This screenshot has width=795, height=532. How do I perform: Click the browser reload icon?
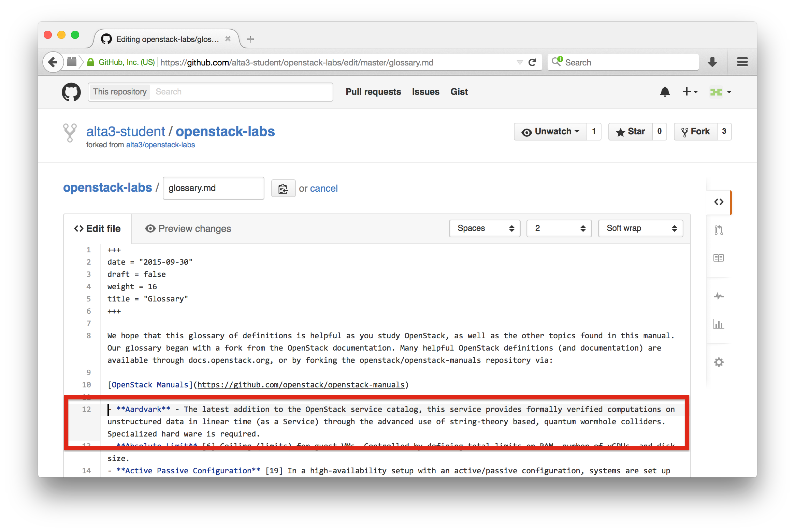[x=532, y=62]
